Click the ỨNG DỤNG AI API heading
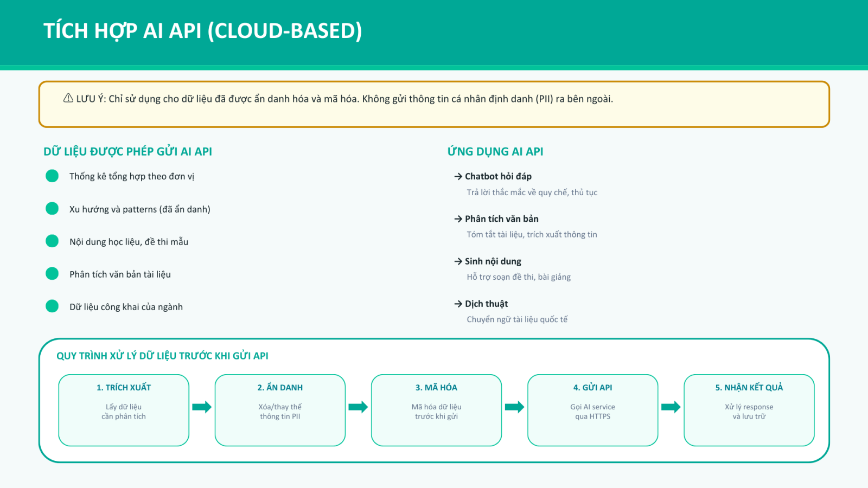This screenshot has width=868, height=488. click(495, 152)
